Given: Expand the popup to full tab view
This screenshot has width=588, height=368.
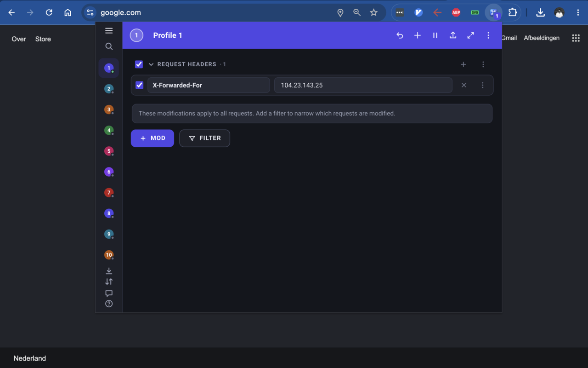Looking at the screenshot, I should [471, 35].
